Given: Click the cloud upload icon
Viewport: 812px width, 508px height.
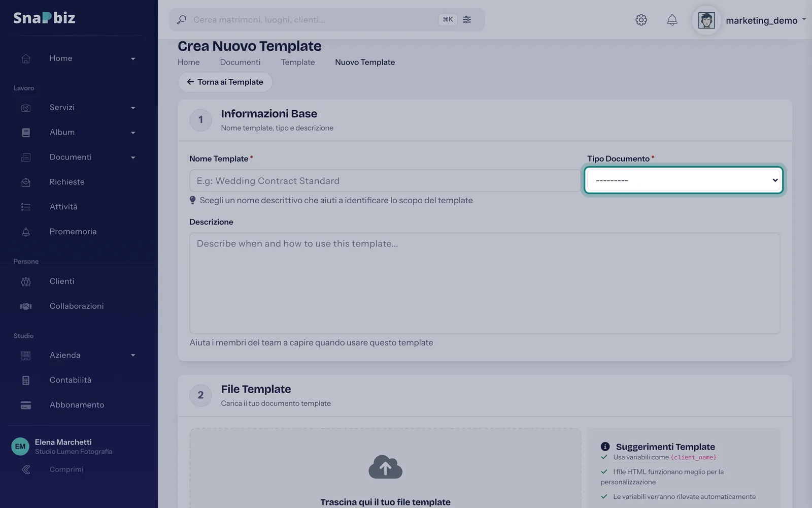Looking at the screenshot, I should [385, 467].
